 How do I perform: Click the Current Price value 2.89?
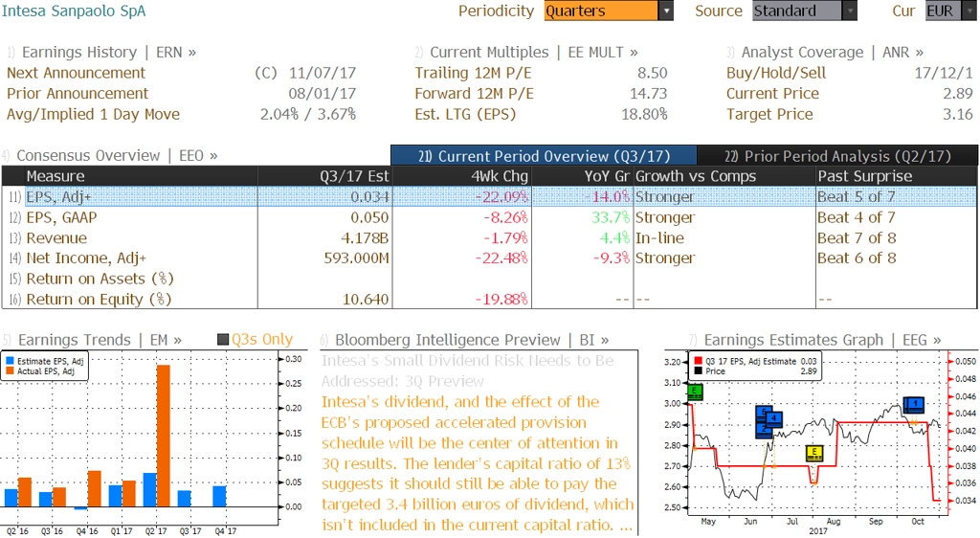[x=958, y=94]
